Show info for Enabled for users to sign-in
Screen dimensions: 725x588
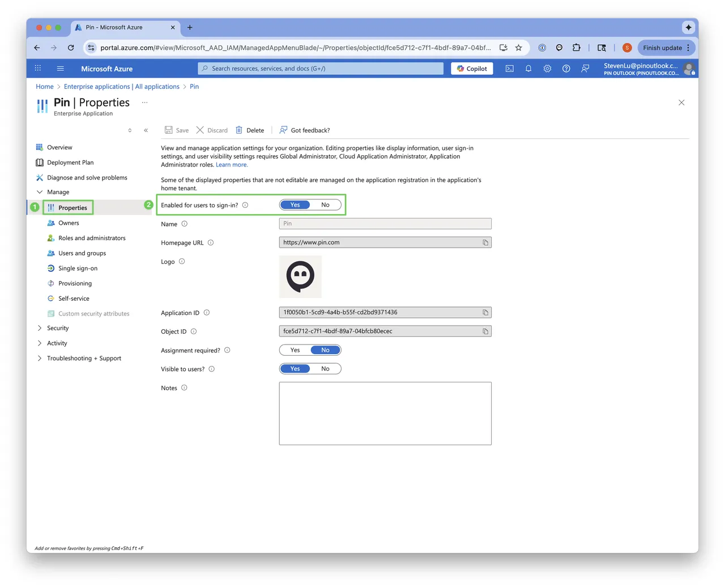245,205
